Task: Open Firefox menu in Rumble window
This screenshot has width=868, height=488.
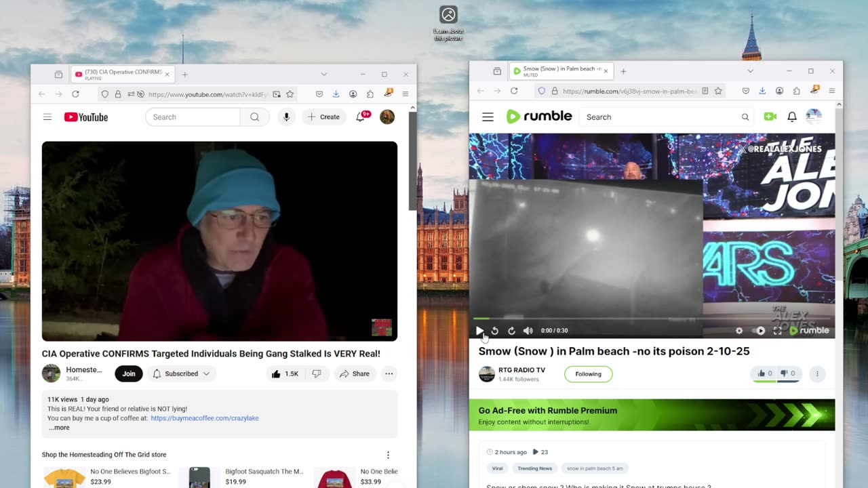Action: point(832,91)
